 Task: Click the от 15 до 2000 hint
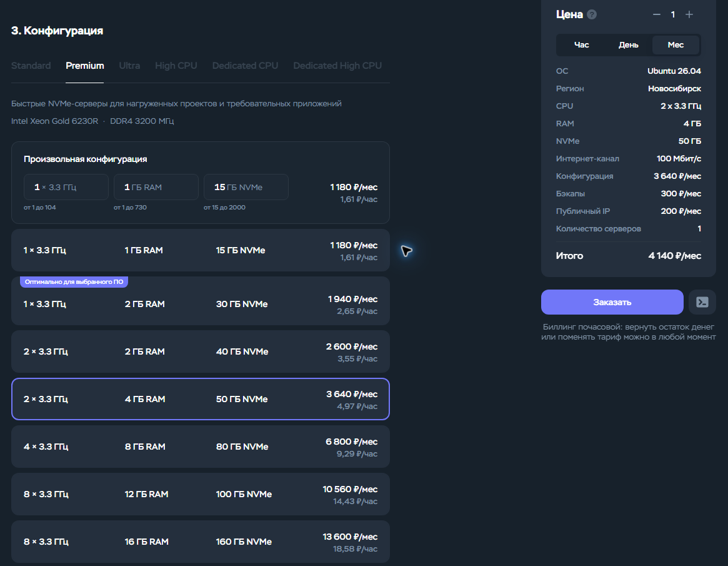tap(225, 208)
